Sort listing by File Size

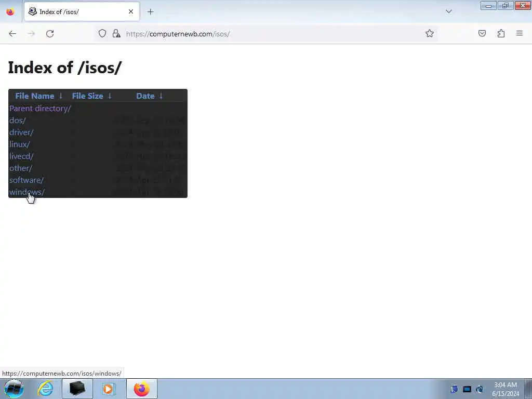point(87,96)
